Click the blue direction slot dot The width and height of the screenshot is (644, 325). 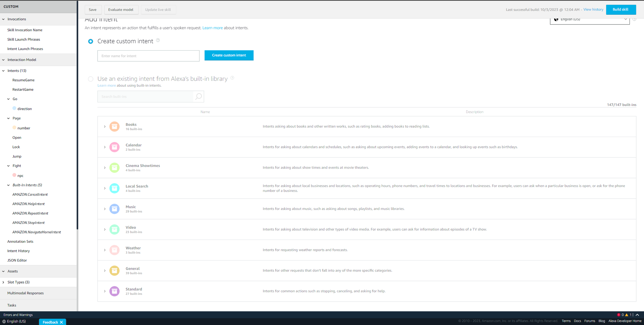point(14,108)
